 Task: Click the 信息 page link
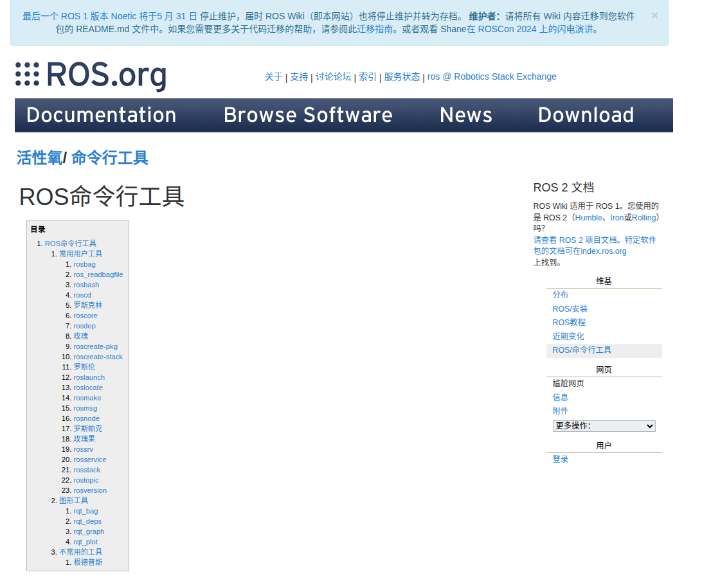click(560, 397)
